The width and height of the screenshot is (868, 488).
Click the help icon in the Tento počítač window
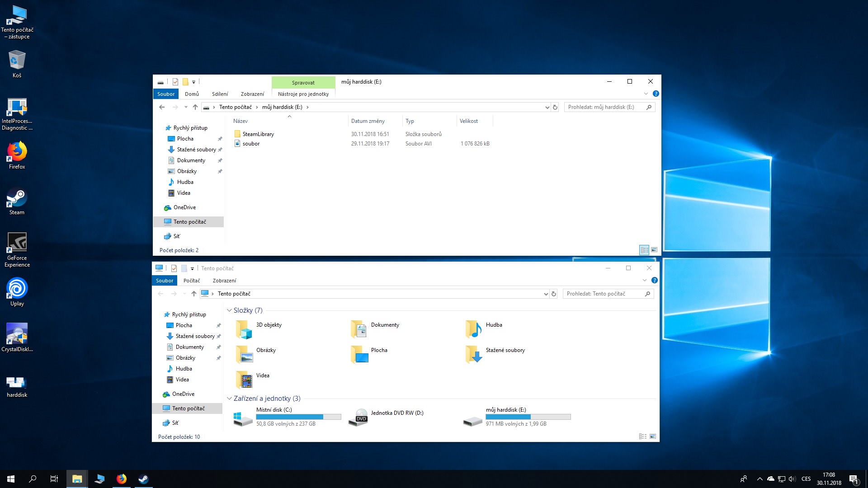654,280
